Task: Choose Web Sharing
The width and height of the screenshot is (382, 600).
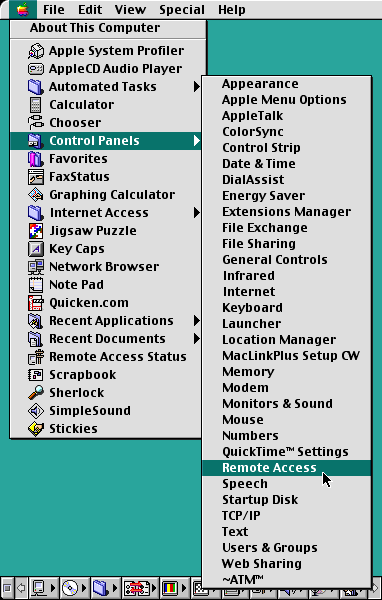Action: click(287, 564)
